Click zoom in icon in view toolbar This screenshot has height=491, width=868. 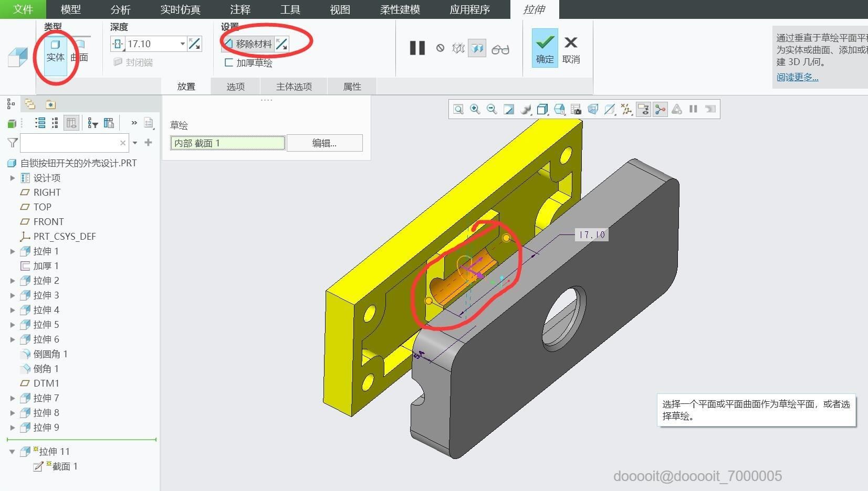475,109
